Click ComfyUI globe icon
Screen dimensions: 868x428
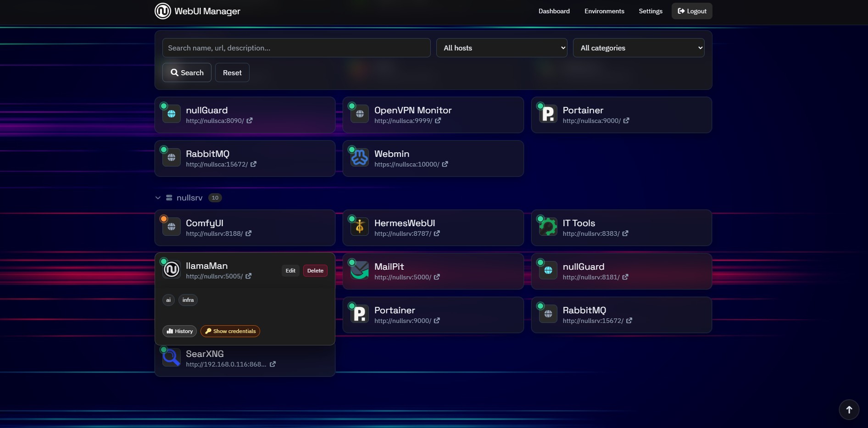[x=172, y=227]
